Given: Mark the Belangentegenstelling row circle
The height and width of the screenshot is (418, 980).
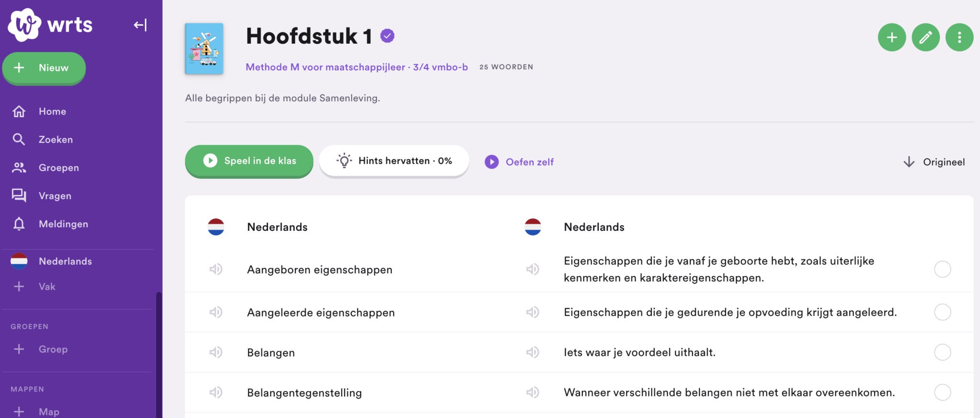Looking at the screenshot, I should click(943, 392).
